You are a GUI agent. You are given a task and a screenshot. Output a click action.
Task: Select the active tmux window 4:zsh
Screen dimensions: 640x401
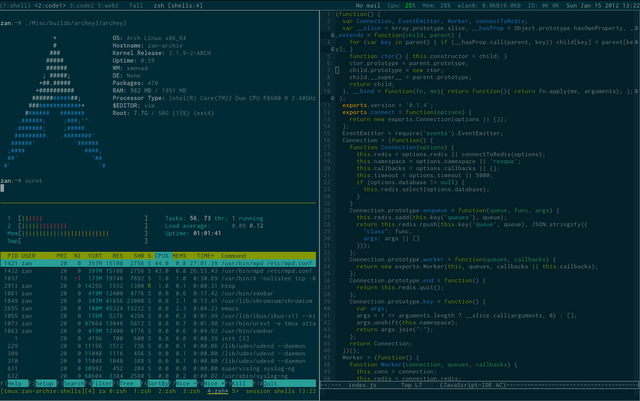[218, 391]
